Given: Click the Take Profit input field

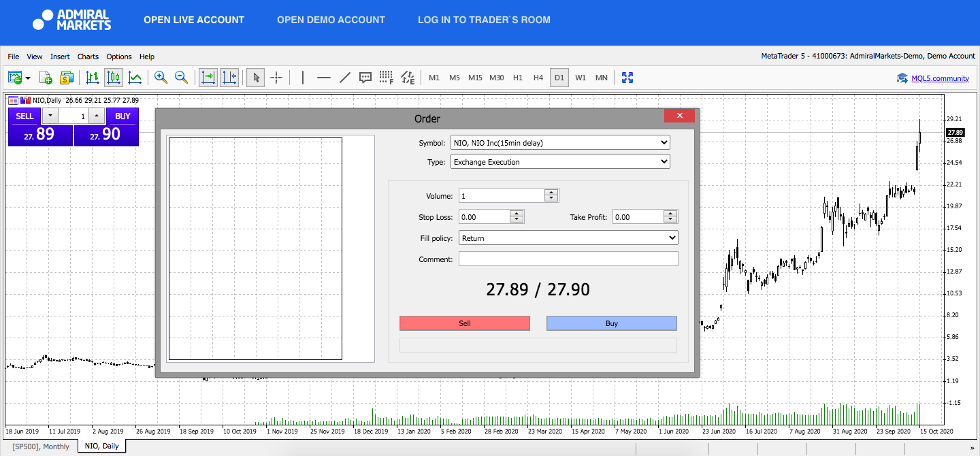Looking at the screenshot, I should (638, 217).
